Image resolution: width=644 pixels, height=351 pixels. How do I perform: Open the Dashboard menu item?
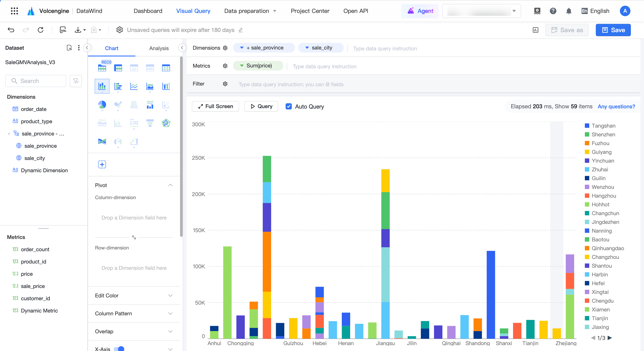(x=148, y=11)
